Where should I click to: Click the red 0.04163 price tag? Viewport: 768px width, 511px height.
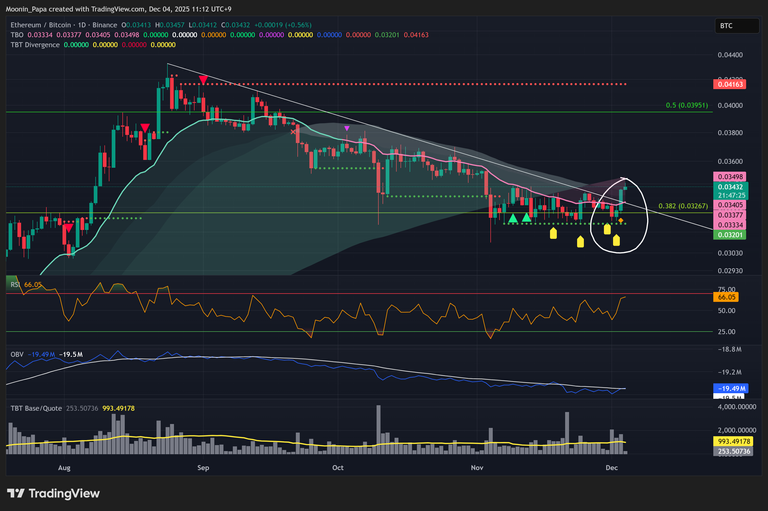click(x=730, y=84)
